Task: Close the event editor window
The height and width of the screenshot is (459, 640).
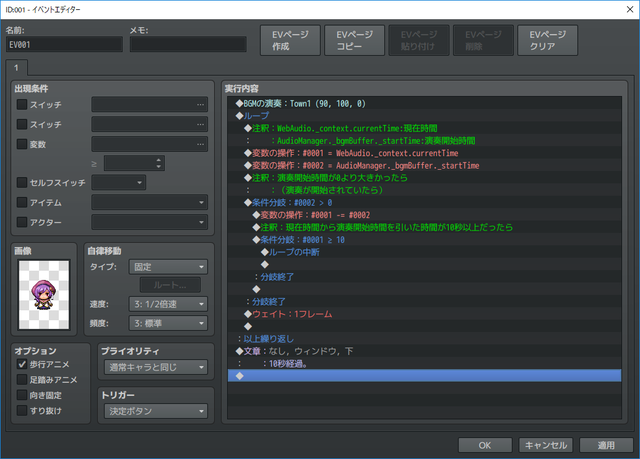Action: click(x=630, y=9)
